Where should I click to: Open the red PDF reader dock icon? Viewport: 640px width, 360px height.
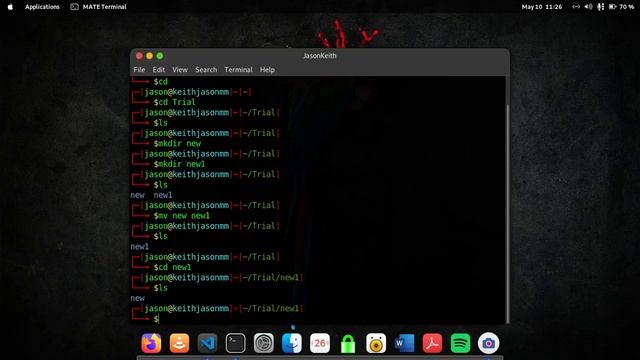pyautogui.click(x=432, y=343)
